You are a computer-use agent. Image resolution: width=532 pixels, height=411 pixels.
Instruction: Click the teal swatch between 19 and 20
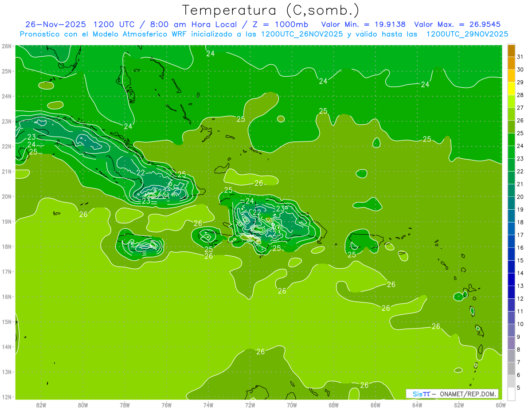tap(511, 203)
